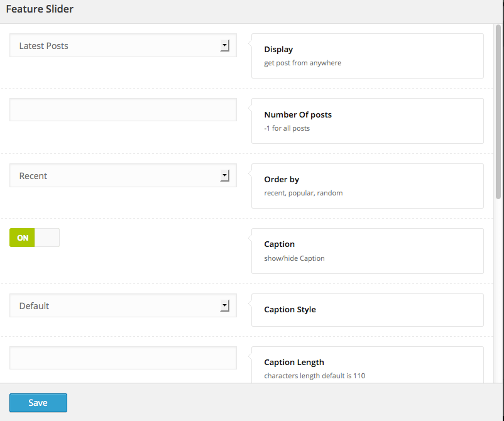Click the Display dropdown arrow icon

(224, 46)
